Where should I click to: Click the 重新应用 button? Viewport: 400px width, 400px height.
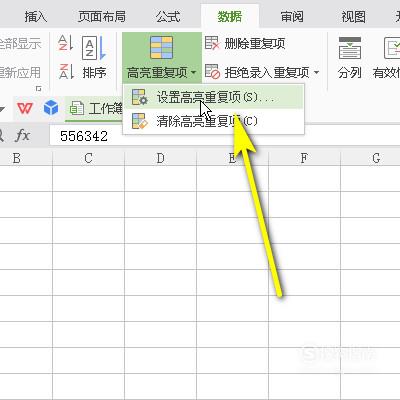coord(20,72)
